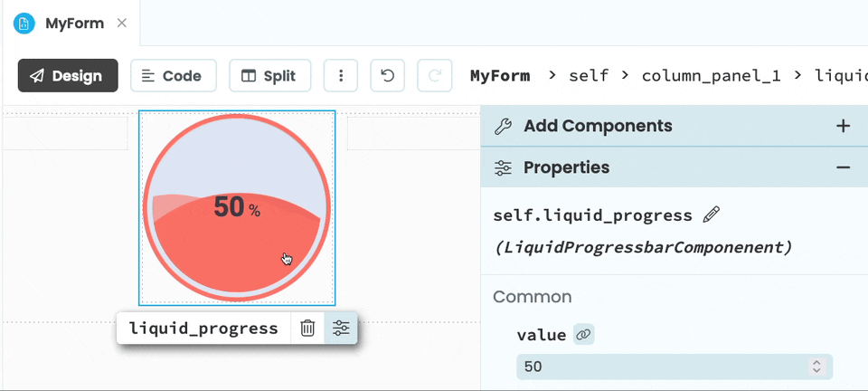Collapse the Properties panel with minus icon
This screenshot has height=391, width=868.
coord(843,167)
